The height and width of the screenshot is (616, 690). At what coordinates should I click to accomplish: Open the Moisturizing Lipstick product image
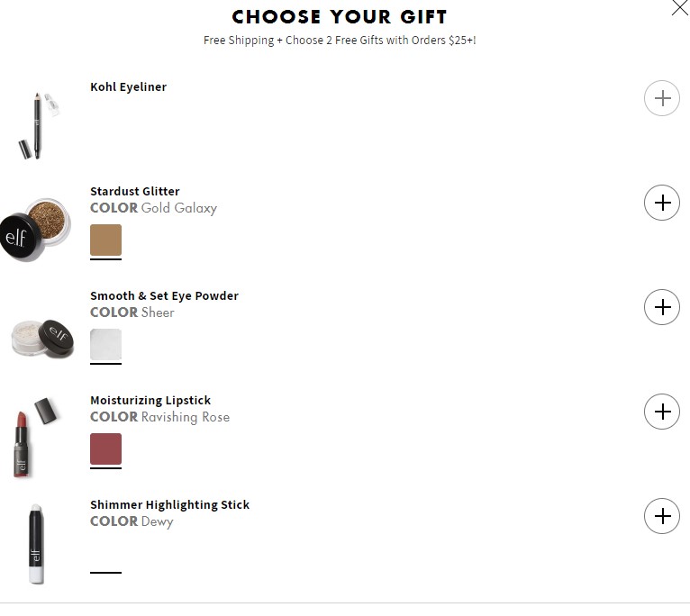(35, 438)
